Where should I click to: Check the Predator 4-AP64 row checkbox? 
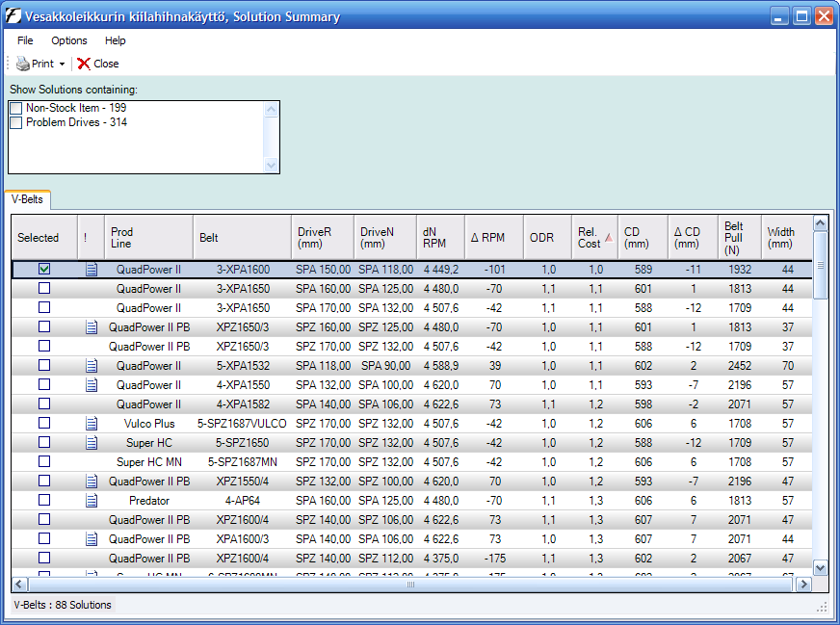click(44, 500)
